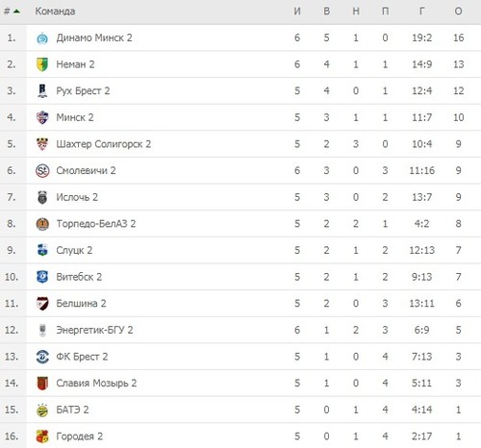Image resolution: width=481 pixels, height=448 pixels.
Task: Click the Городея 2 team crest
Action: tap(42, 436)
